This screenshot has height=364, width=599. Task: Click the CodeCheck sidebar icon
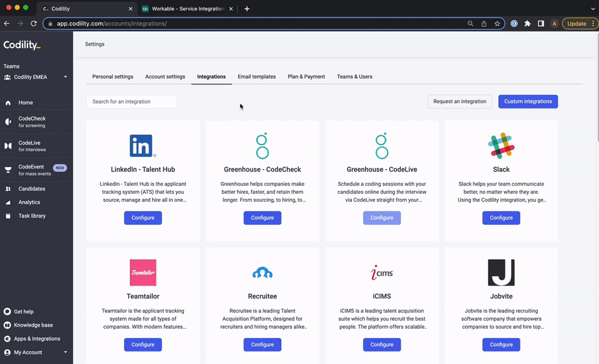coord(8,122)
